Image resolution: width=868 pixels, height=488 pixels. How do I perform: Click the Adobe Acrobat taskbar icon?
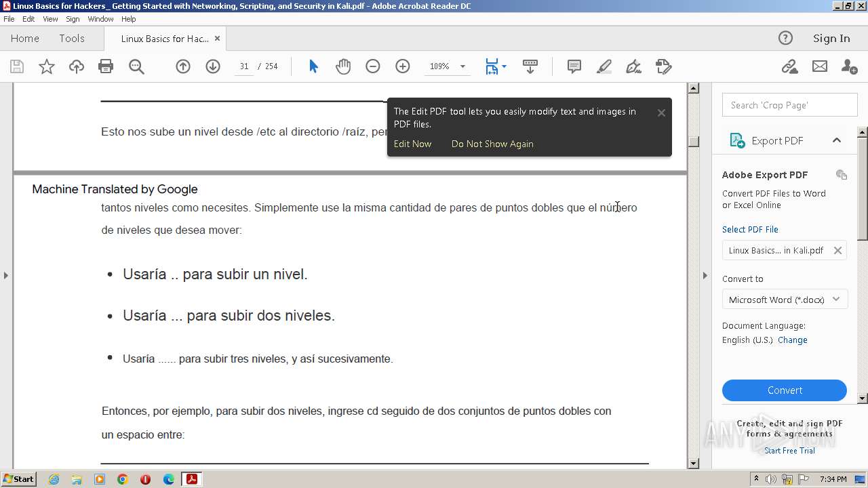point(192,479)
